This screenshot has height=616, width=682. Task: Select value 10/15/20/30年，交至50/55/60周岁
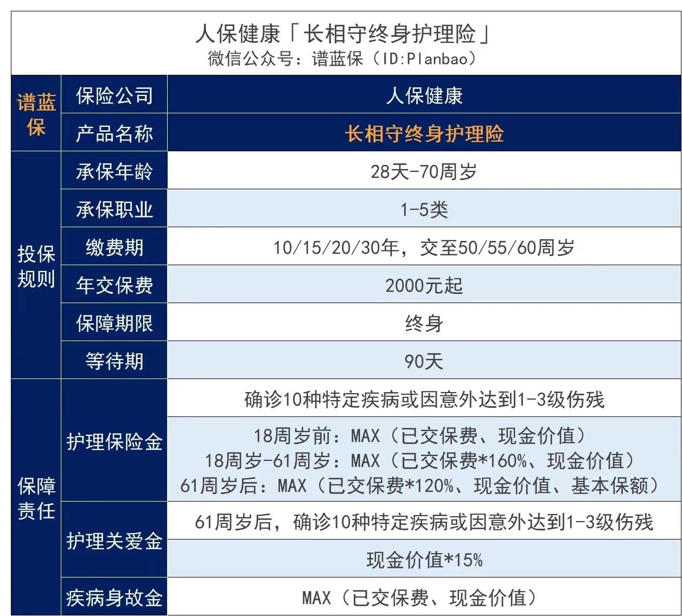tap(424, 247)
